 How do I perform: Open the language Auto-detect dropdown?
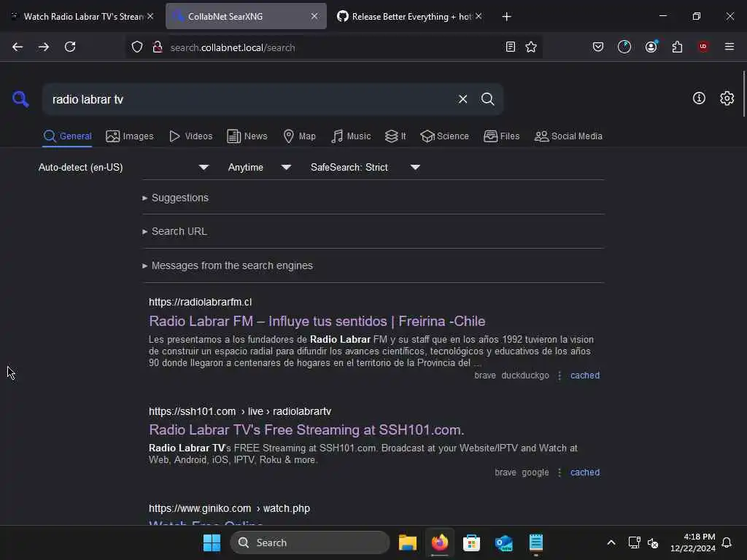(124, 168)
